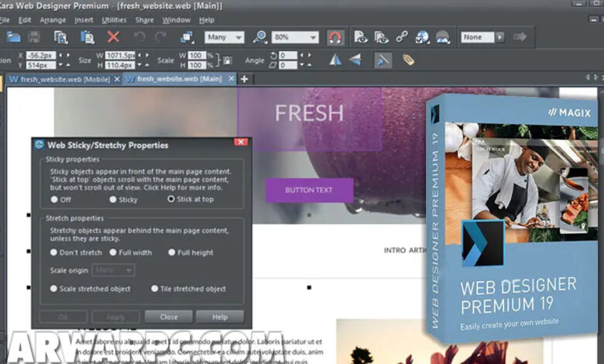Open the Help menu
The height and width of the screenshot is (364, 604).
(x=207, y=20)
